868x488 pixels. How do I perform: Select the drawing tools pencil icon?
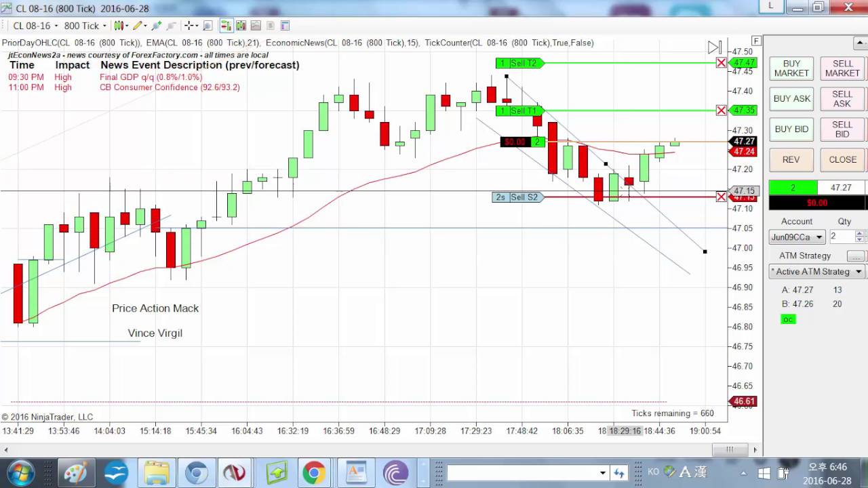click(138, 26)
